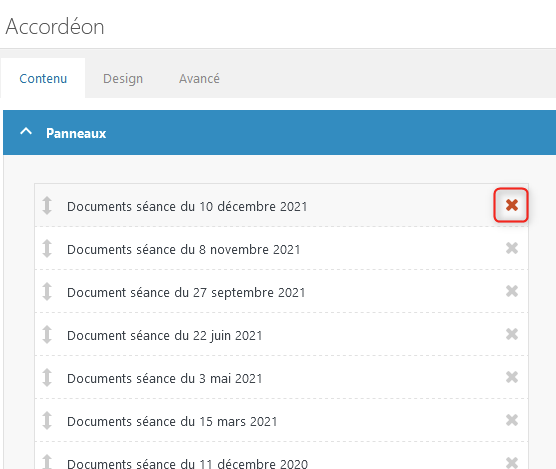The image size is (556, 469).
Task: Collapse the Panneaux section chevron
Action: pyautogui.click(x=26, y=132)
